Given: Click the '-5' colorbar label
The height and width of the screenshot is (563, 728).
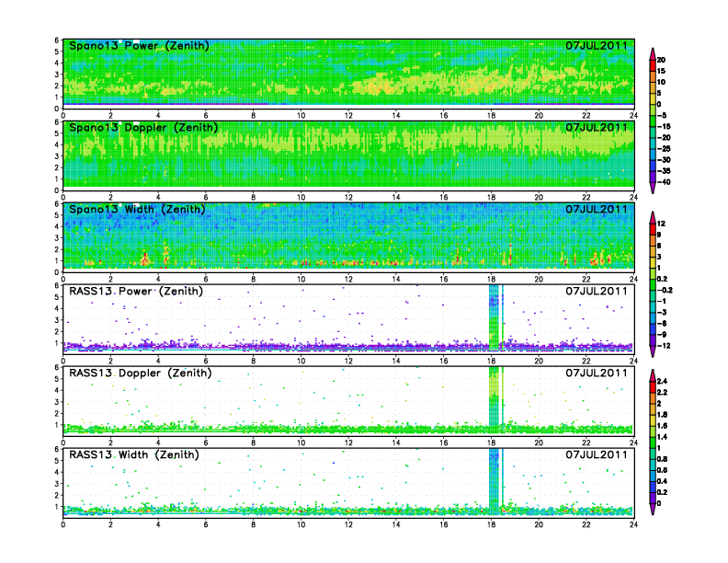Looking at the screenshot, I should [x=662, y=115].
